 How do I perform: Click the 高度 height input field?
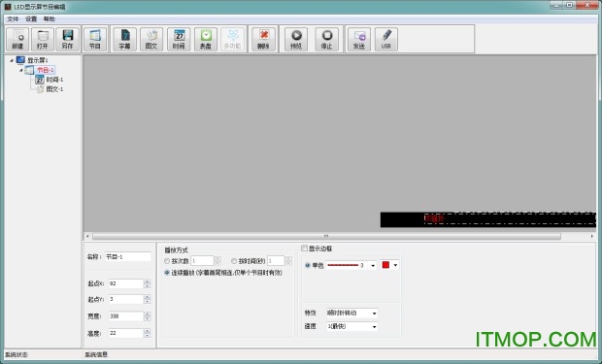click(126, 333)
